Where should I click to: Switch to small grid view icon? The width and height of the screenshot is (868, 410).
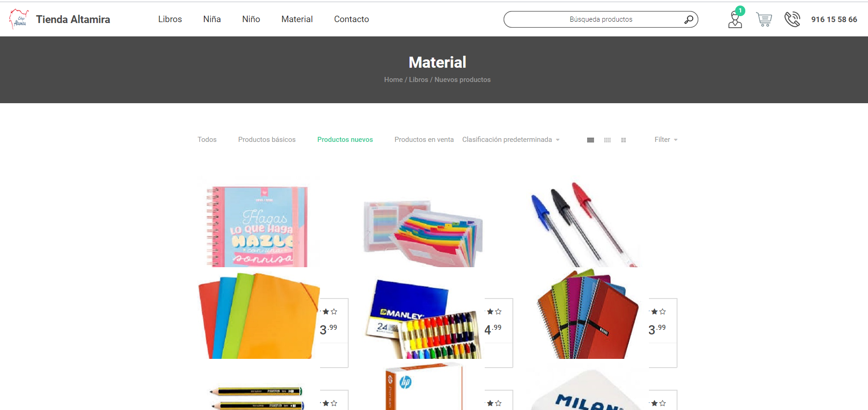pyautogui.click(x=607, y=140)
